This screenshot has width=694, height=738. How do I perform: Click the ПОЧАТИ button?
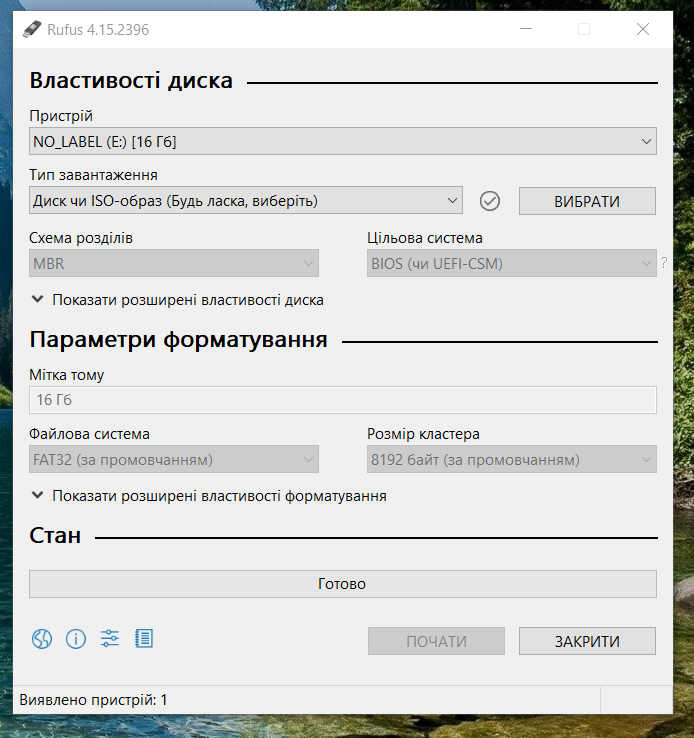pos(436,641)
